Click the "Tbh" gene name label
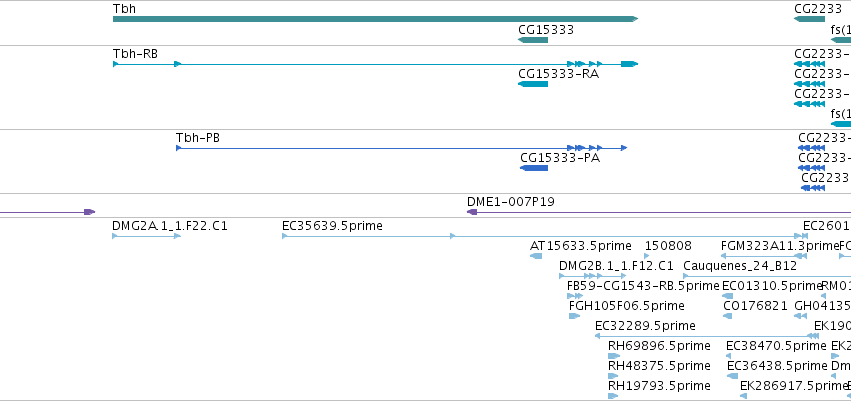This screenshot has height=401, width=851. point(124,9)
